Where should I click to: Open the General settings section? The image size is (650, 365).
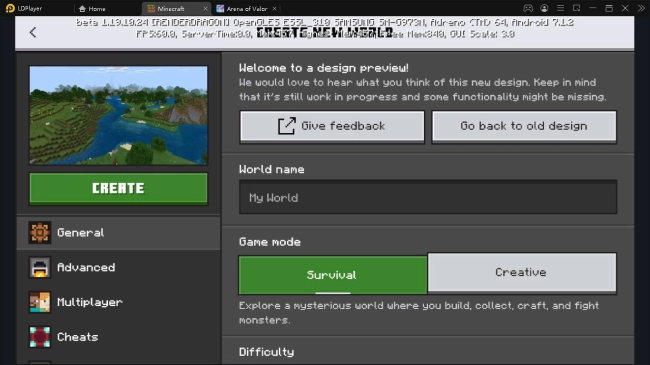tap(119, 232)
